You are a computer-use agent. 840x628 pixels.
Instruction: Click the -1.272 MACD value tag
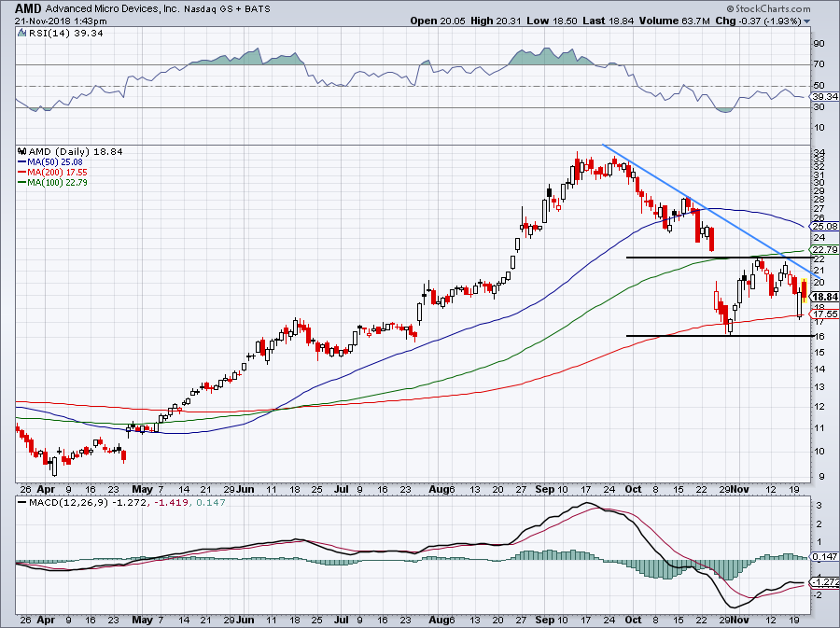[825, 581]
